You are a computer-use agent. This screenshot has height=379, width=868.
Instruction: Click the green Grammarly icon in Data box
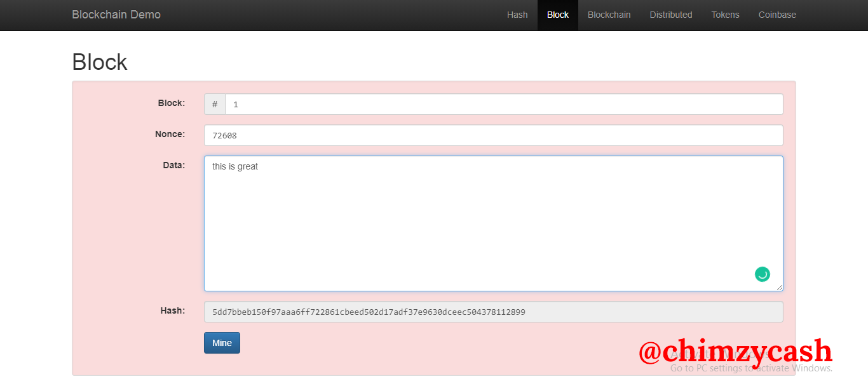(763, 274)
